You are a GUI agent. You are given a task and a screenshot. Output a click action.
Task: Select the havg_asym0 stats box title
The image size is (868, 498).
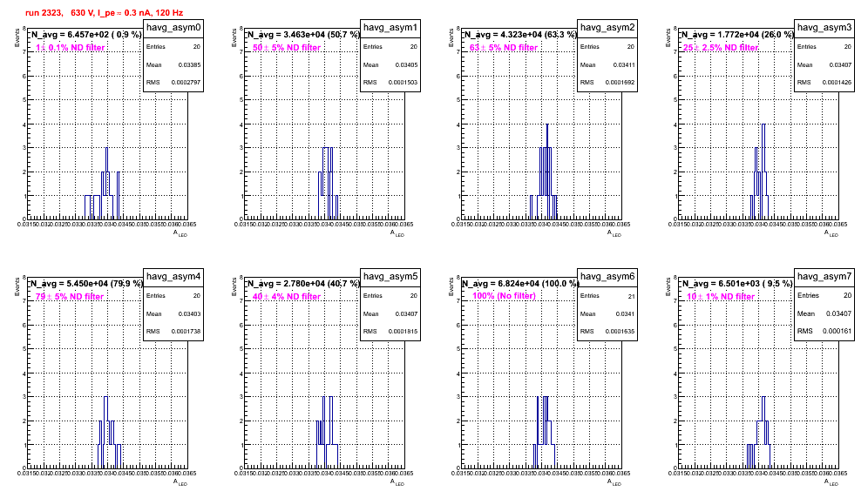[173, 28]
